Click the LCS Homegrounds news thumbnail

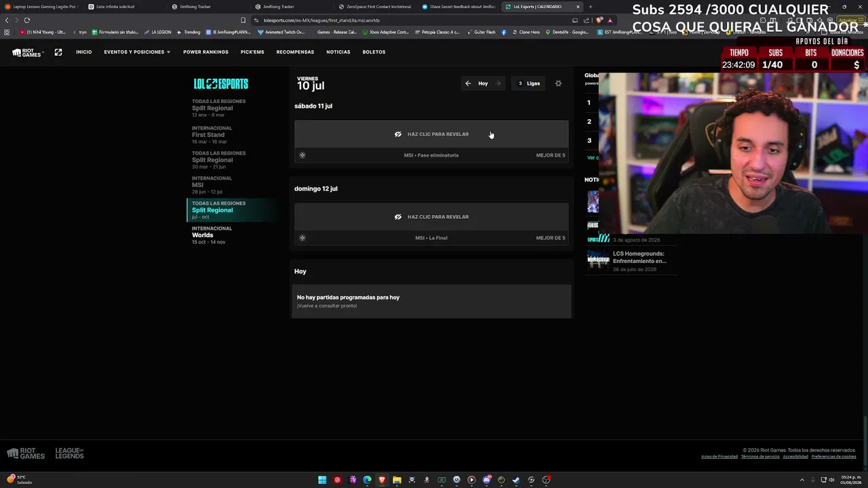coord(598,260)
